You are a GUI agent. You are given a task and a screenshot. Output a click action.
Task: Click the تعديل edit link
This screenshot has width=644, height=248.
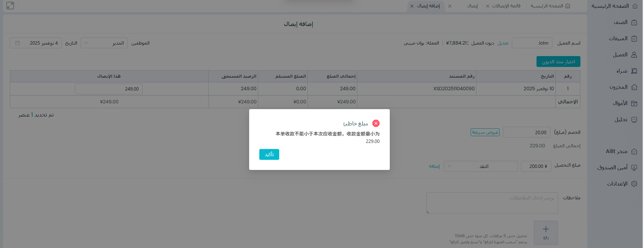point(503,43)
